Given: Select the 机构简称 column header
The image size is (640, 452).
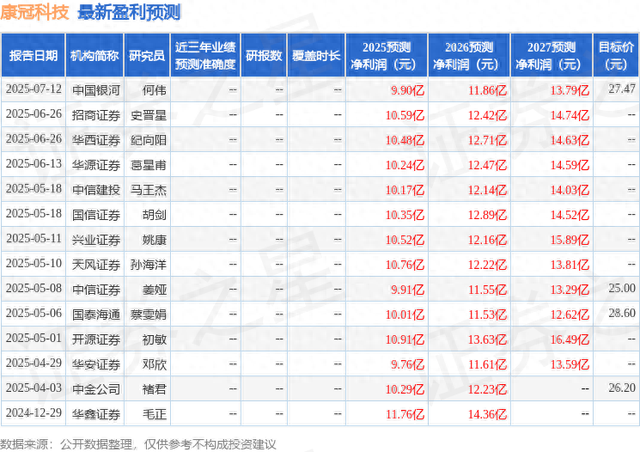Looking at the screenshot, I should coord(94,55).
